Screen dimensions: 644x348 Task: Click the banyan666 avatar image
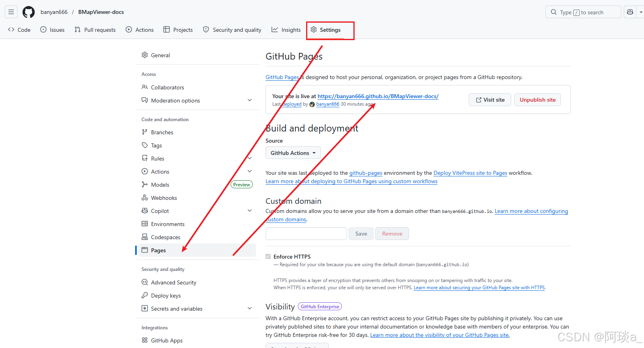[x=312, y=104]
